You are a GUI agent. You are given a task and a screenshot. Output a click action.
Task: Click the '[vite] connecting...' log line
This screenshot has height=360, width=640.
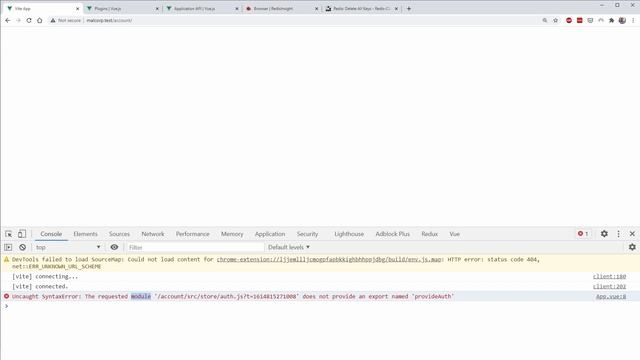pos(45,277)
